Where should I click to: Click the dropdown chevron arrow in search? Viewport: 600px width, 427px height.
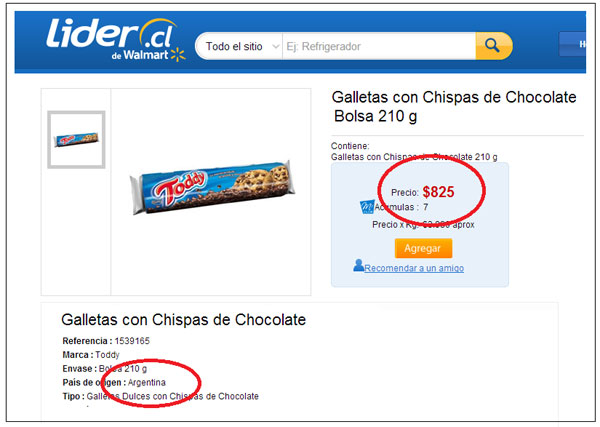[x=275, y=47]
